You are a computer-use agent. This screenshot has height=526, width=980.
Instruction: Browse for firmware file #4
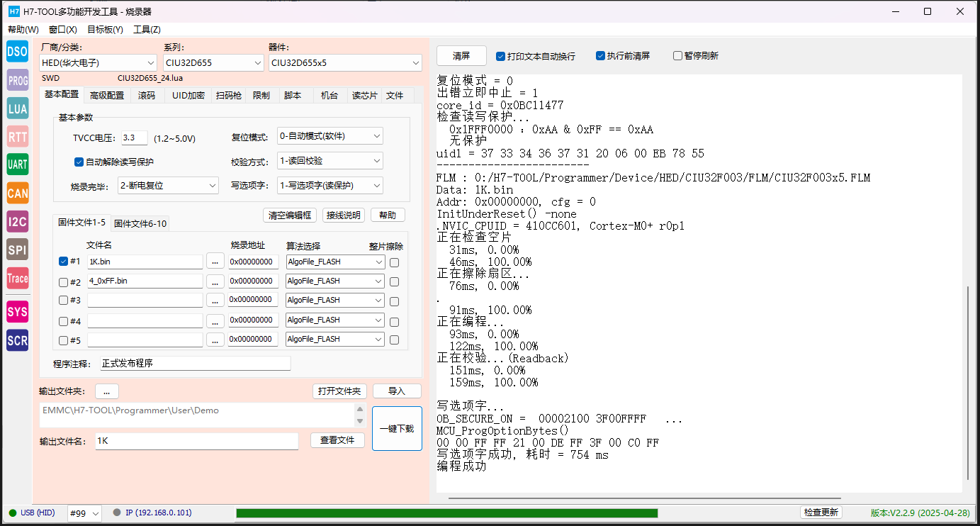(x=215, y=320)
